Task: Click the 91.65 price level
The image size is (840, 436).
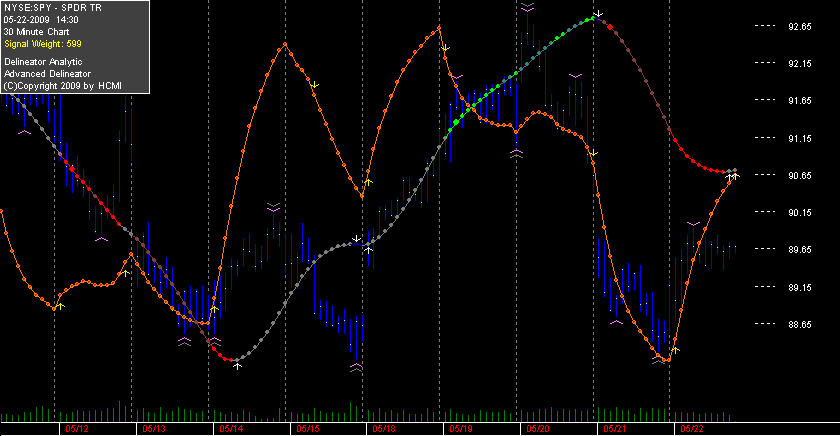Action: tap(799, 101)
